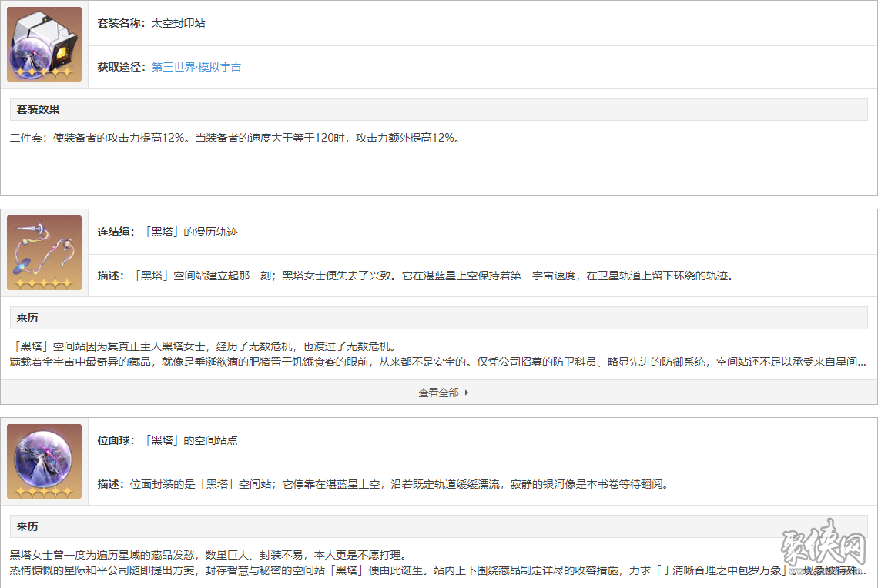Click the planar sphere 描述 text line
Image resolution: width=878 pixels, height=588 pixels.
[384, 485]
